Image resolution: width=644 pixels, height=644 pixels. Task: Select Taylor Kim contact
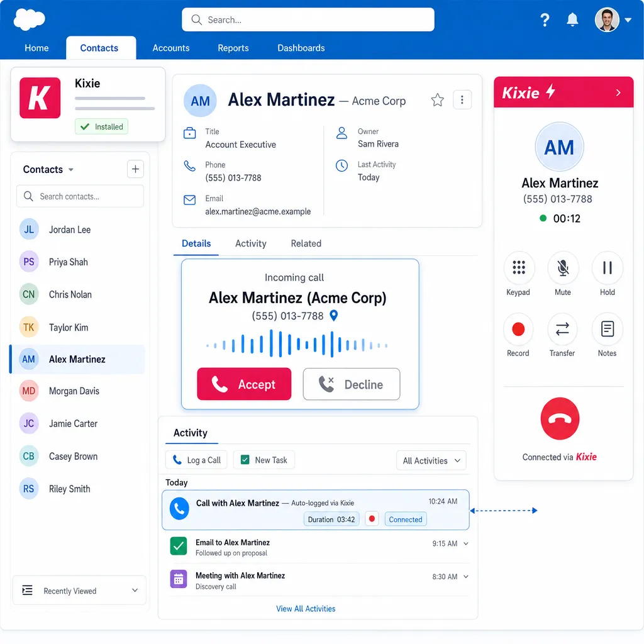pos(78,327)
